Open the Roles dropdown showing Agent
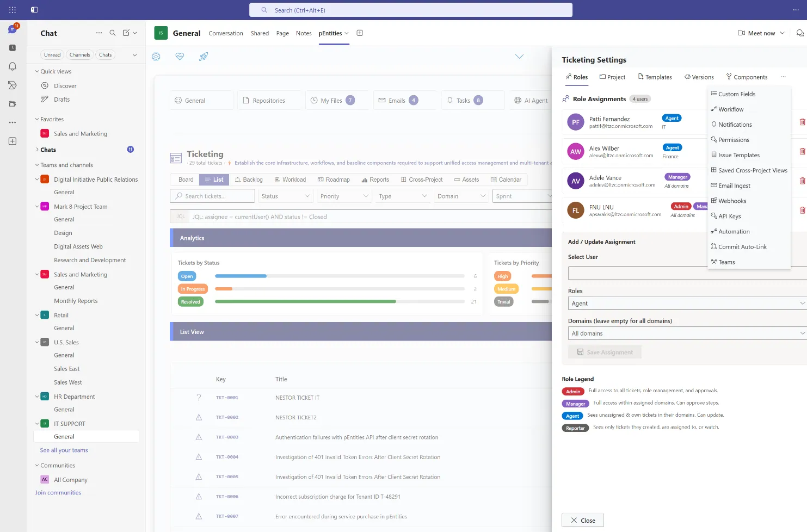This screenshot has height=532, width=807. (687, 304)
